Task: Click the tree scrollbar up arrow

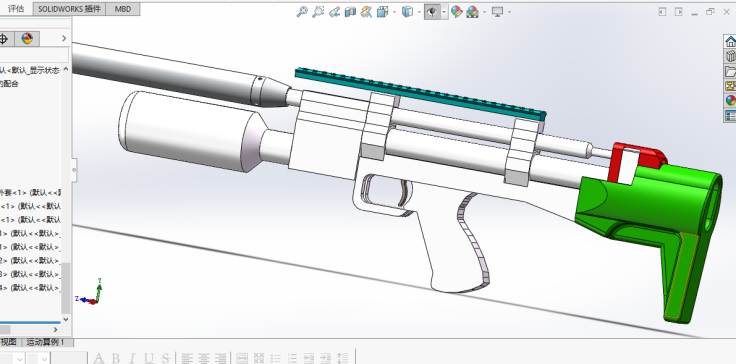Action: coord(66,70)
